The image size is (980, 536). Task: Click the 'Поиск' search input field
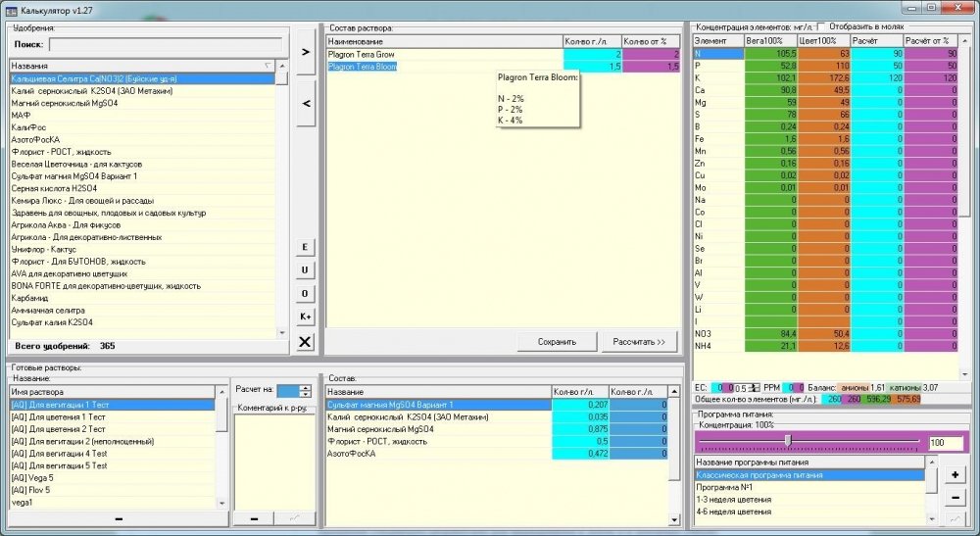(x=166, y=44)
